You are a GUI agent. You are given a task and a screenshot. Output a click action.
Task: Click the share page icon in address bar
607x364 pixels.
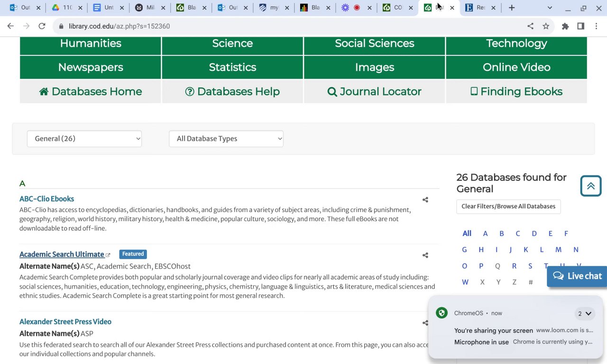(530, 26)
